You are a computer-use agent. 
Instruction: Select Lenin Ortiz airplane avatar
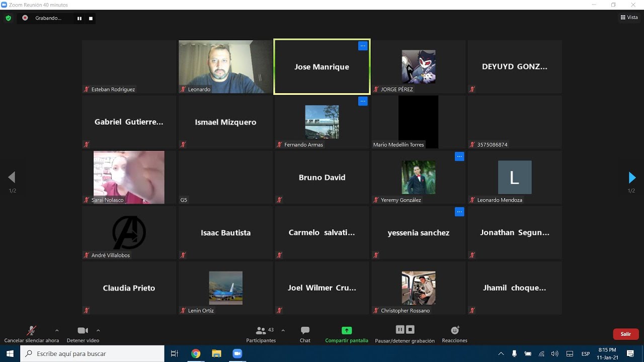pos(225,288)
